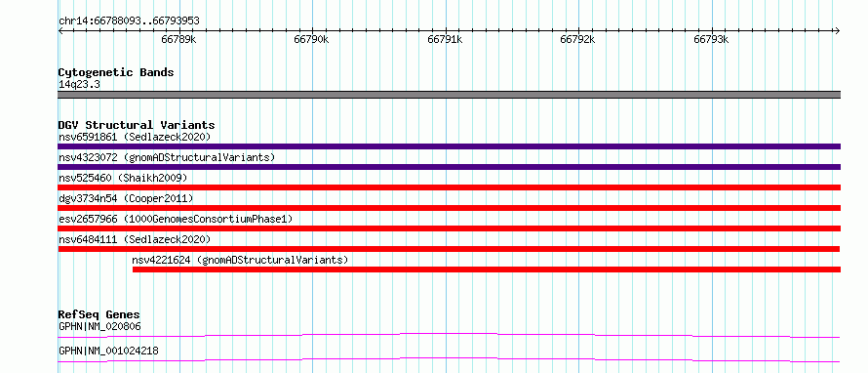Viewport: 868px width, 373px height.
Task: Open the GPHN|NM_020806 gene label
Action: click(x=99, y=326)
